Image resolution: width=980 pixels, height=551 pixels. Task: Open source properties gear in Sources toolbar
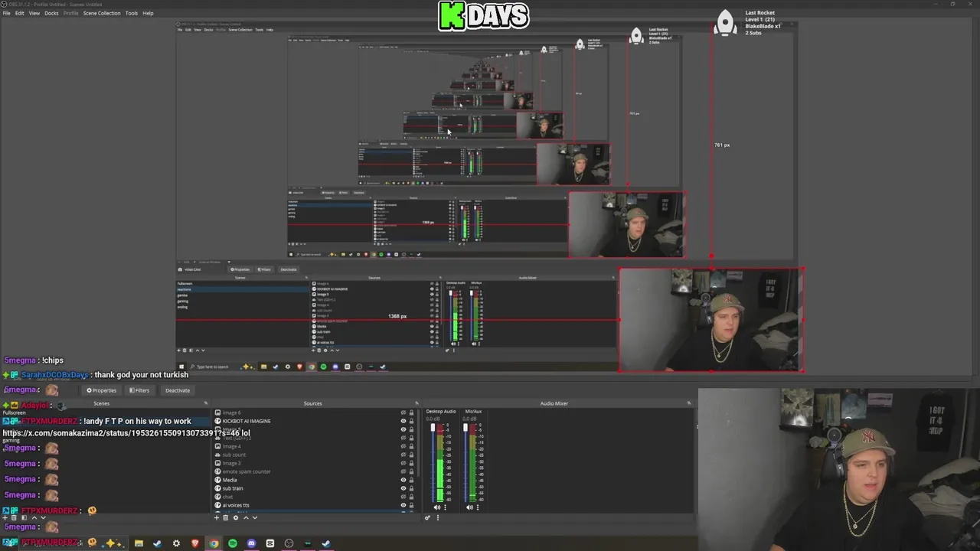[x=236, y=517]
